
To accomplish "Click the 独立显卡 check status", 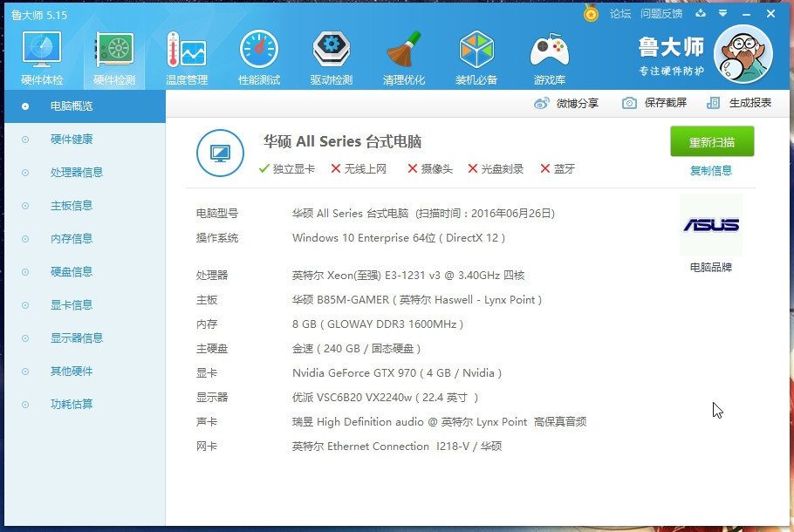I will pos(286,169).
